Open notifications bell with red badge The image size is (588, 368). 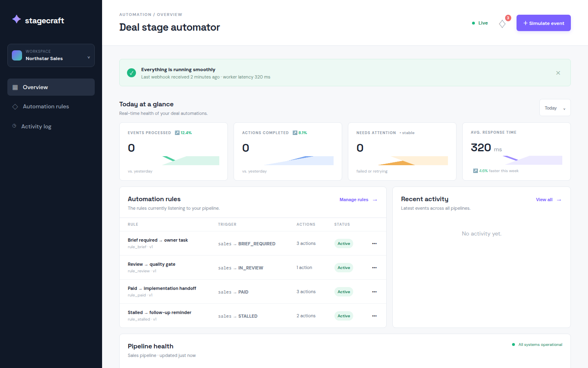[503, 23]
